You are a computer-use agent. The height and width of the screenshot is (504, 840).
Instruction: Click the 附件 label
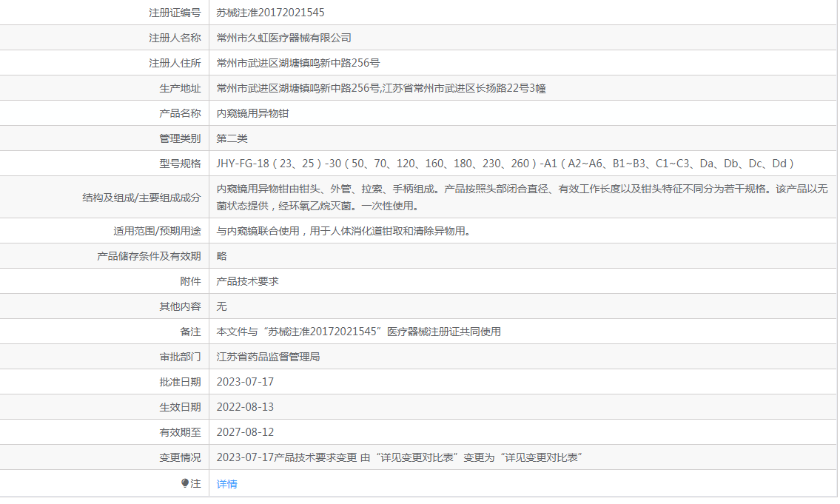[x=190, y=281]
